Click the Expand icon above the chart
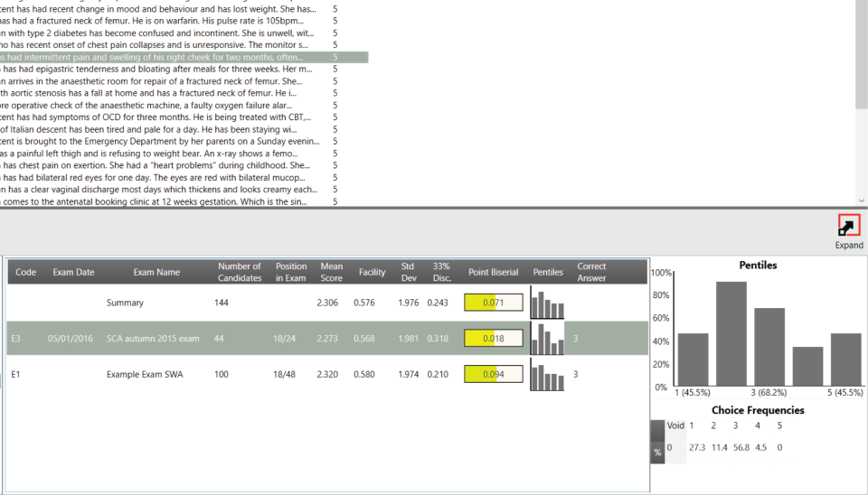This screenshot has height=495, width=868. point(848,227)
